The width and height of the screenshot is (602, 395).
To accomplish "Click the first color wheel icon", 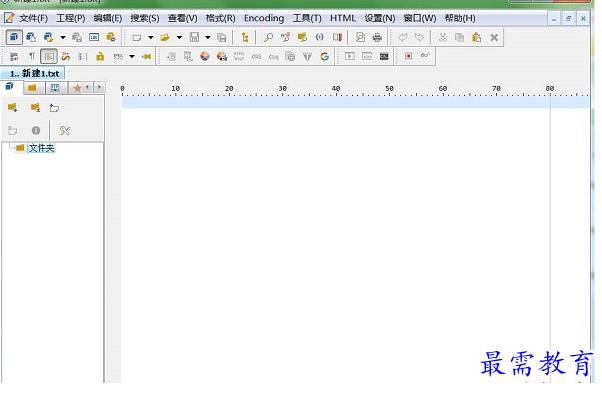I will pyautogui.click(x=205, y=56).
